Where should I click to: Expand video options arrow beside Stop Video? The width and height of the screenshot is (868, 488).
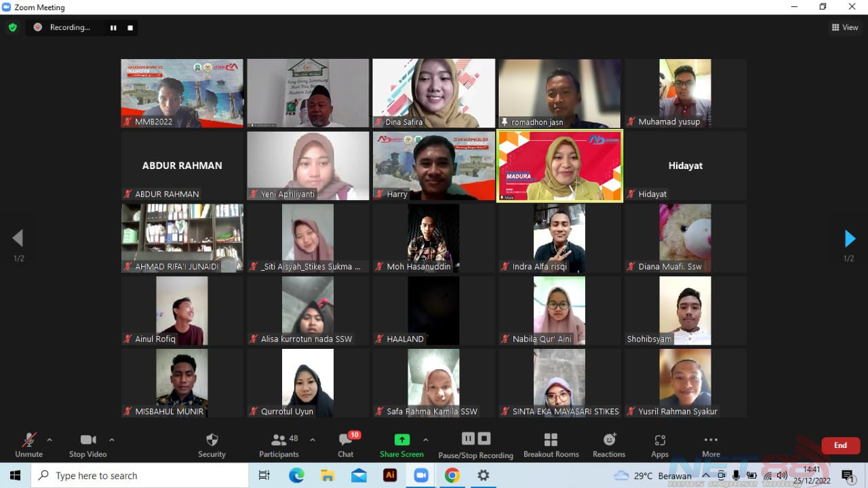point(112,440)
